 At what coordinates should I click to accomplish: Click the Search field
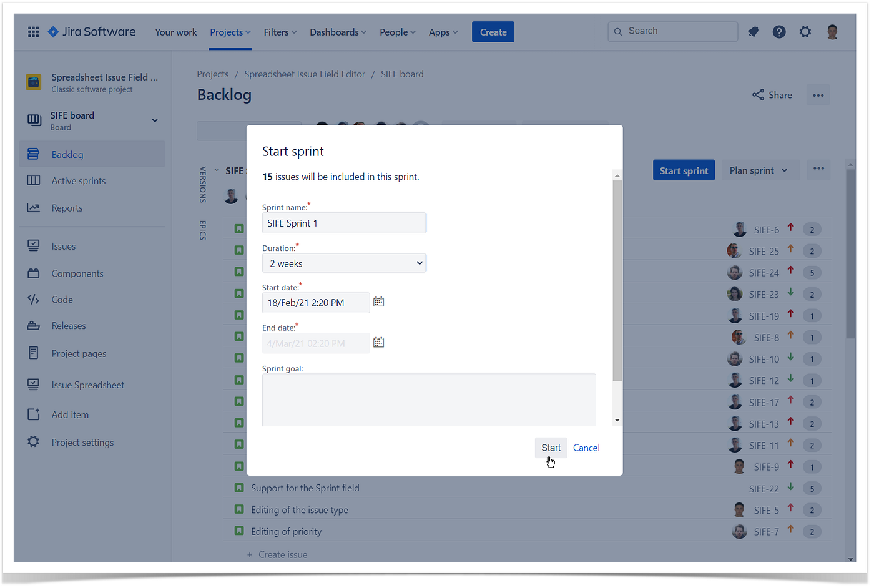[673, 31]
